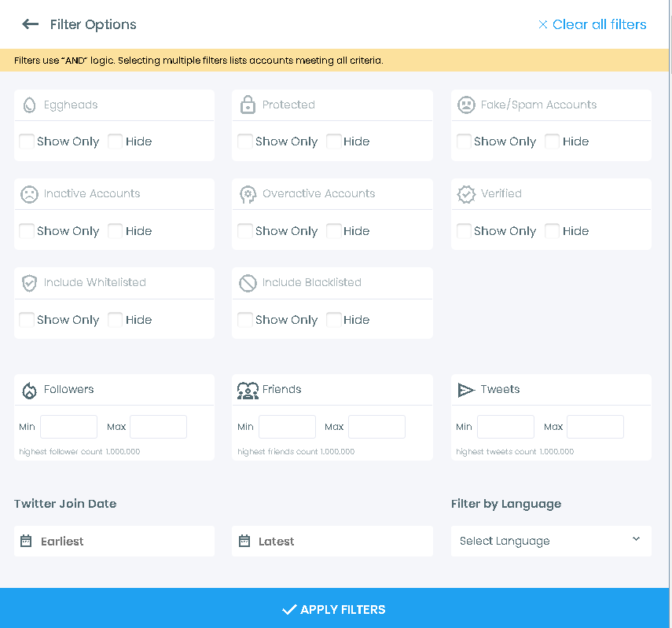Image resolution: width=672 pixels, height=628 pixels.
Task: Enable Show Only for Include Whitelisted
Action: click(27, 320)
